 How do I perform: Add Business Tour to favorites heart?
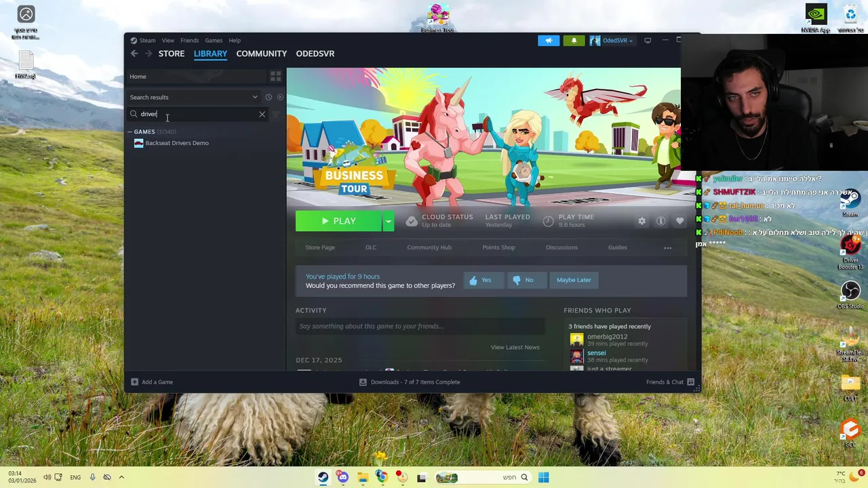(x=679, y=221)
